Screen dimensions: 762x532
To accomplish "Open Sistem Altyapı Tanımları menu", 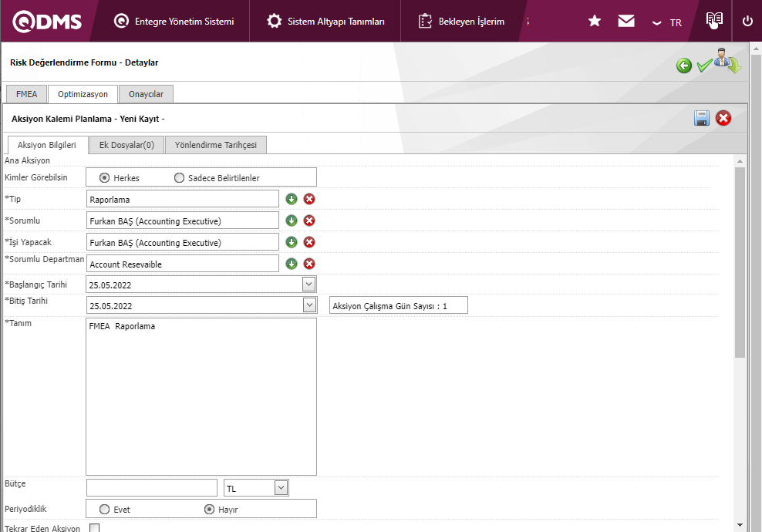I will click(x=325, y=22).
